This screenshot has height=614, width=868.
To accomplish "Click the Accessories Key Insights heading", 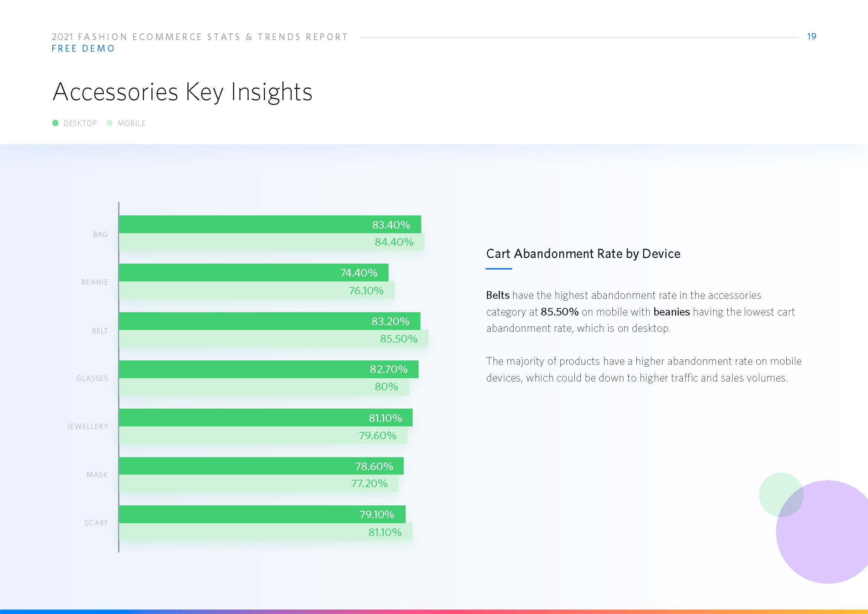I will [x=182, y=92].
